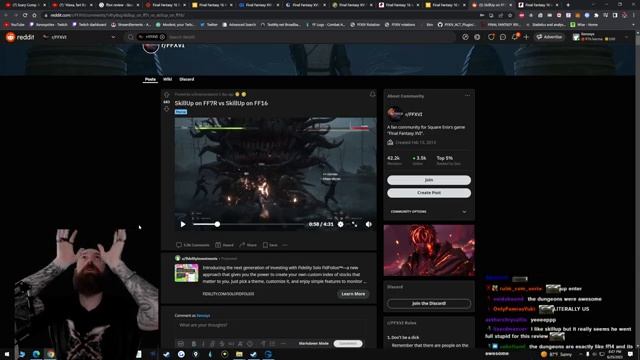Open the user profile dropdown

(600, 37)
